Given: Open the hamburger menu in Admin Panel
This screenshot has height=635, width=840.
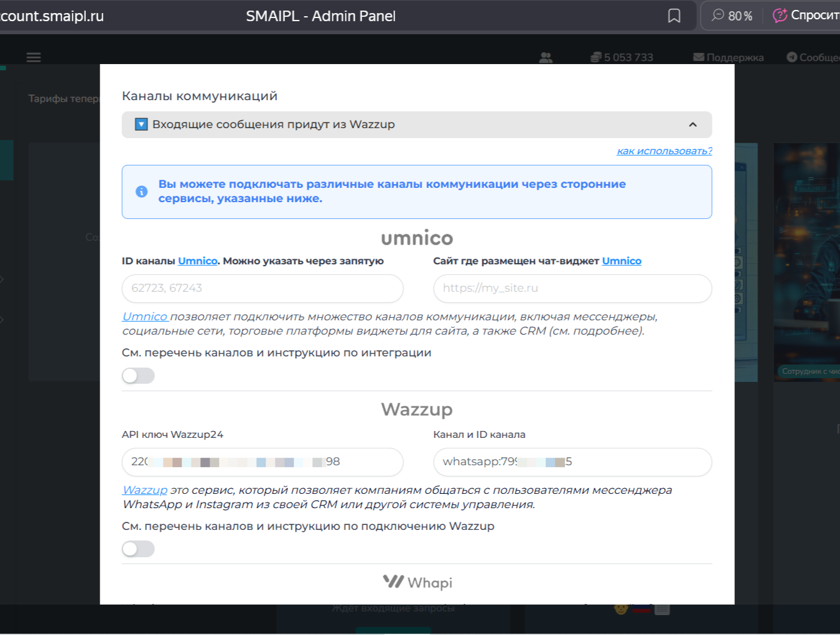Looking at the screenshot, I should pos(34,57).
